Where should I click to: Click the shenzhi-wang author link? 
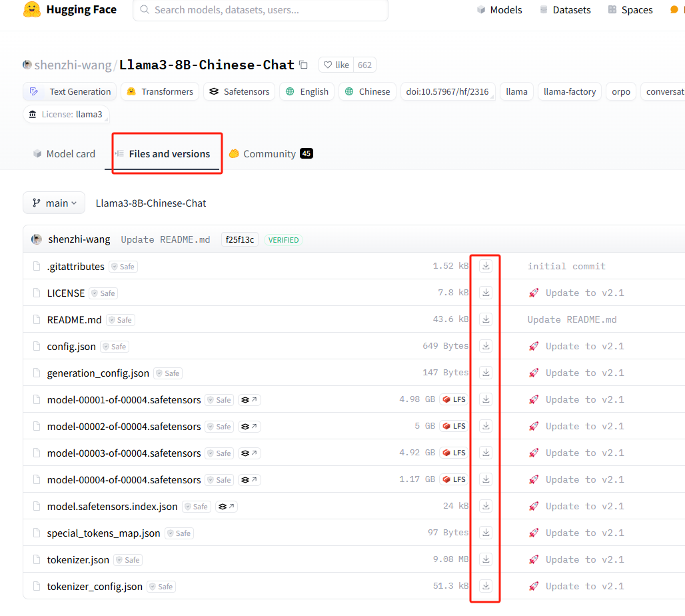click(x=73, y=65)
